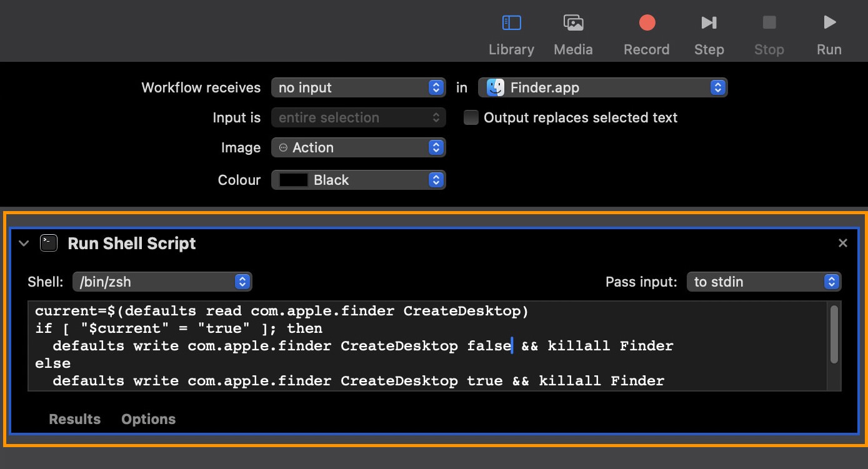Click the Finder icon in app dropdown
868x469 pixels.
pos(496,87)
